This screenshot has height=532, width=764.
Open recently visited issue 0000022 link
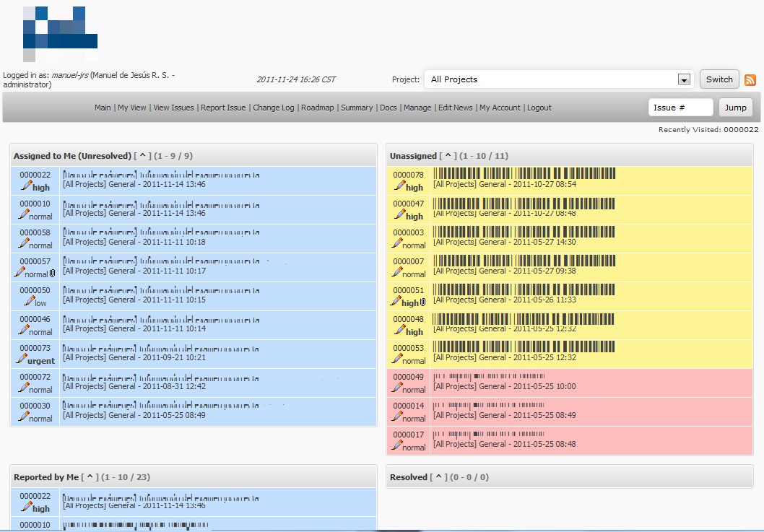pos(741,130)
